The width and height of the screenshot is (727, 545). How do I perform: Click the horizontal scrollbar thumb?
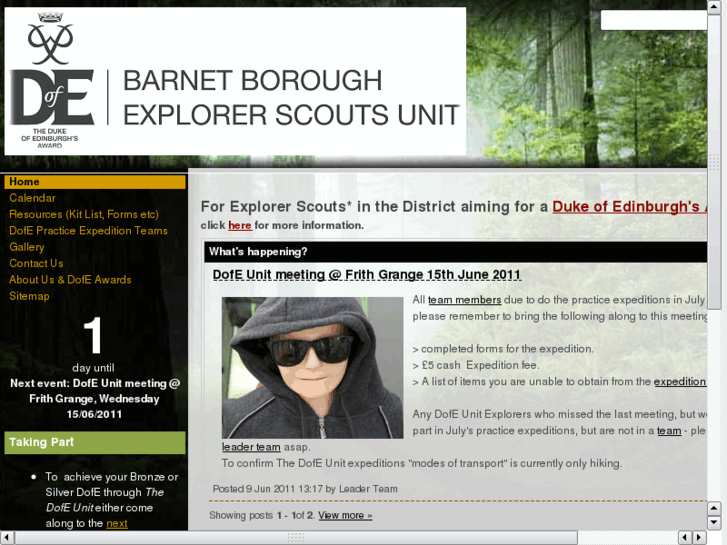pos(296,538)
